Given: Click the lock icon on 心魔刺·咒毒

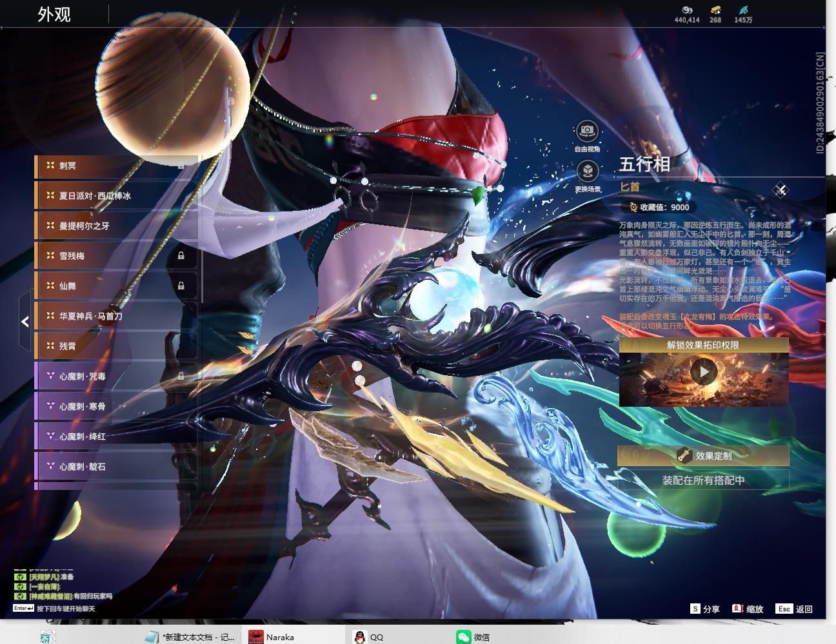Looking at the screenshot, I should [181, 376].
